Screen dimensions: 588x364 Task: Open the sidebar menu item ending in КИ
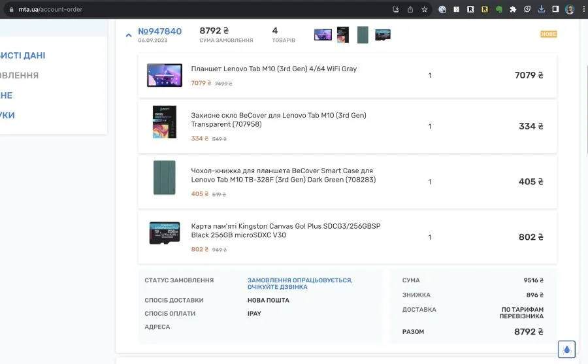(7, 115)
